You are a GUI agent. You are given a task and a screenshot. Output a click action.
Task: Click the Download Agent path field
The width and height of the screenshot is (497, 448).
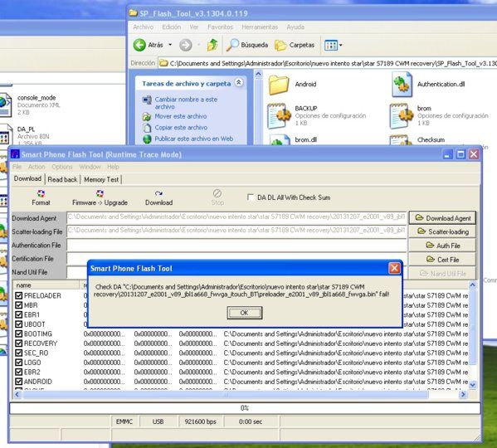(x=236, y=217)
